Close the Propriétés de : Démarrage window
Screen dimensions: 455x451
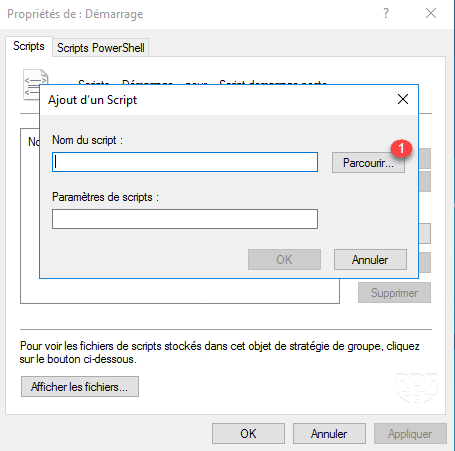point(431,13)
